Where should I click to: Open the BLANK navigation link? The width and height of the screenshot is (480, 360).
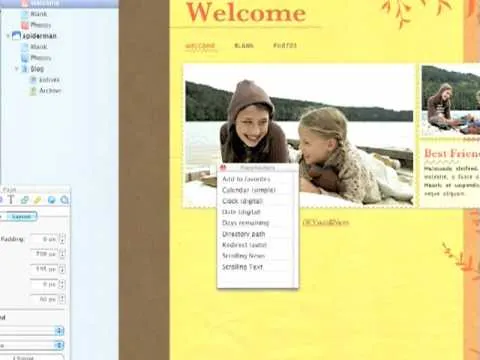click(x=244, y=46)
